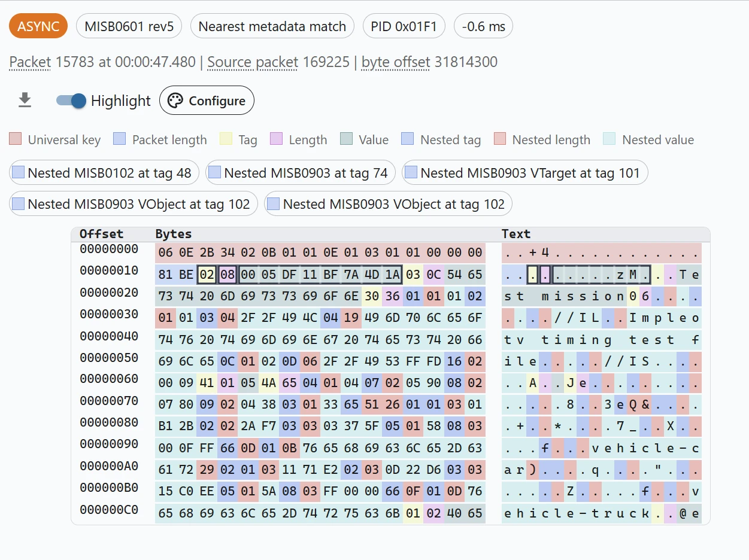Select the MISB0601 rev5 chip

(x=129, y=26)
